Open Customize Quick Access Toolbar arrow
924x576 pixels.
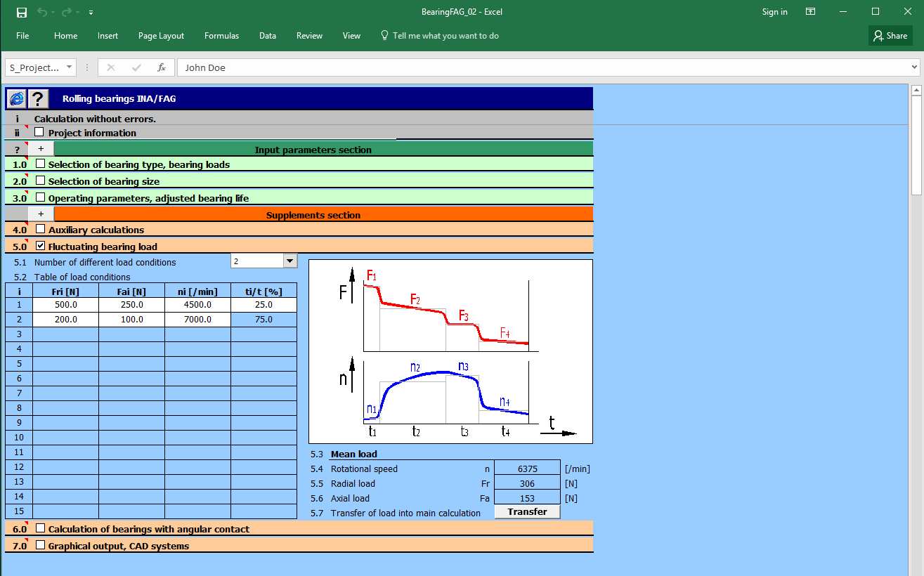(91, 13)
